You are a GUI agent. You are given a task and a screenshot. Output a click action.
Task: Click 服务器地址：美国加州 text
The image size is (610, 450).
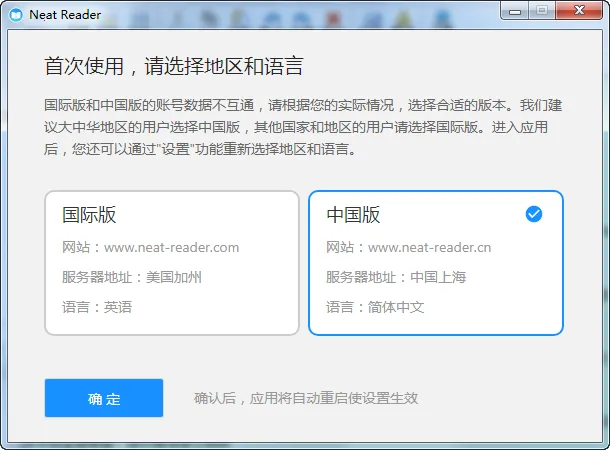pyautogui.click(x=132, y=277)
